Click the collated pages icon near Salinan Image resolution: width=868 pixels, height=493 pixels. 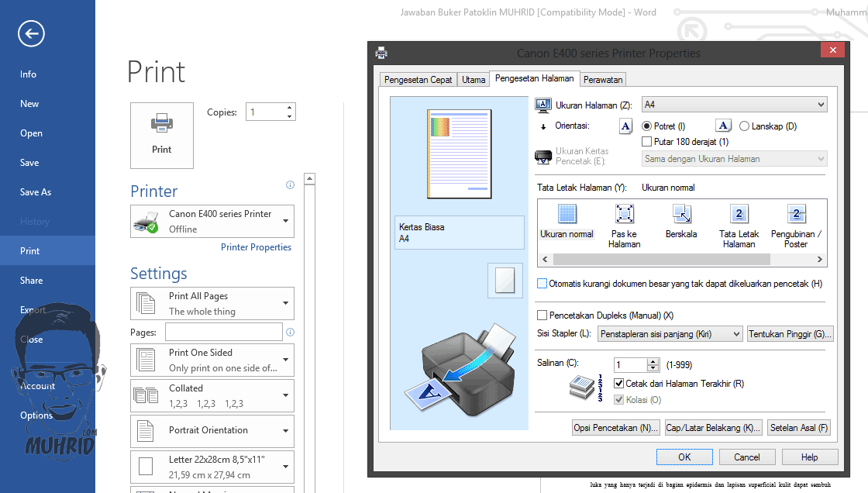click(x=585, y=387)
